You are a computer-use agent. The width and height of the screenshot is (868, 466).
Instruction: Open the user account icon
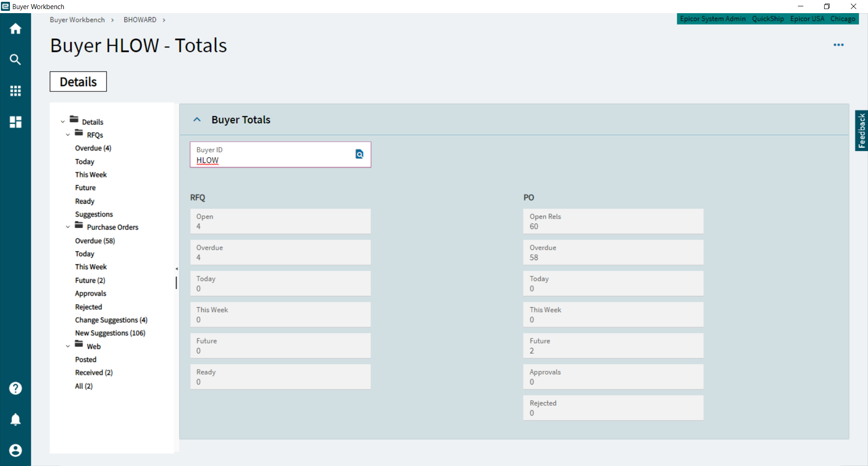pyautogui.click(x=15, y=450)
